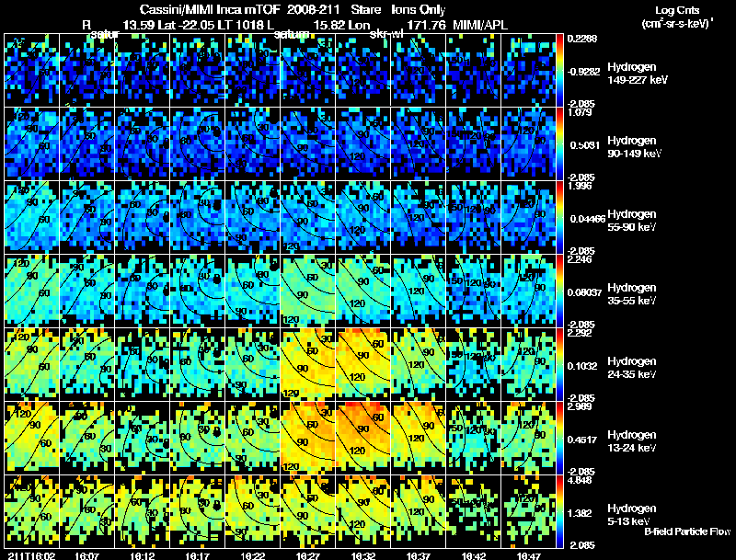The height and width of the screenshot is (560, 736).
Task: Click the 16:42 time axis label
Action: (x=473, y=555)
